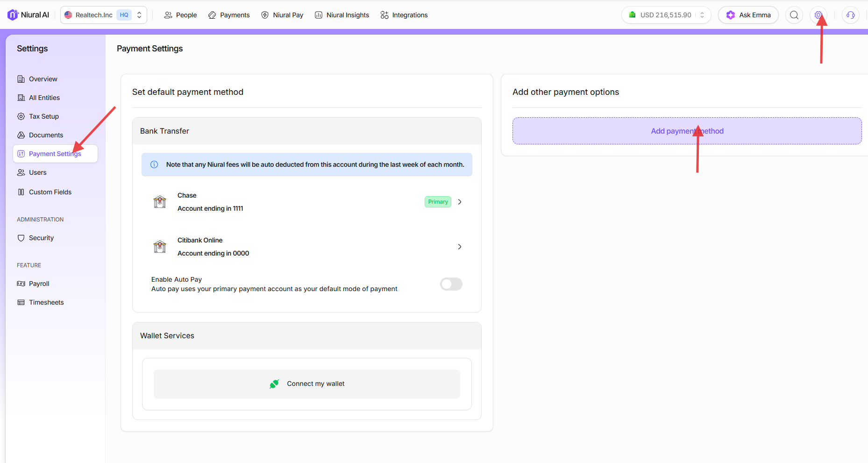
Task: Go to Users settings
Action: [55, 172]
